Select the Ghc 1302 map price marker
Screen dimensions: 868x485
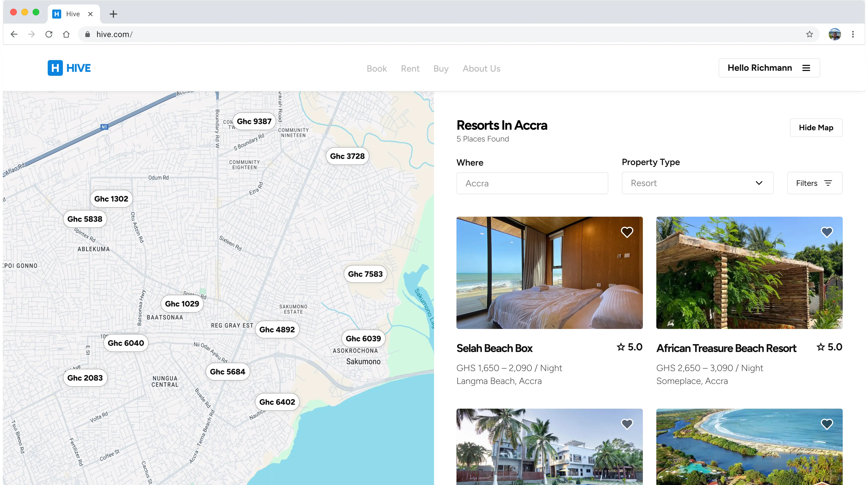tap(111, 199)
